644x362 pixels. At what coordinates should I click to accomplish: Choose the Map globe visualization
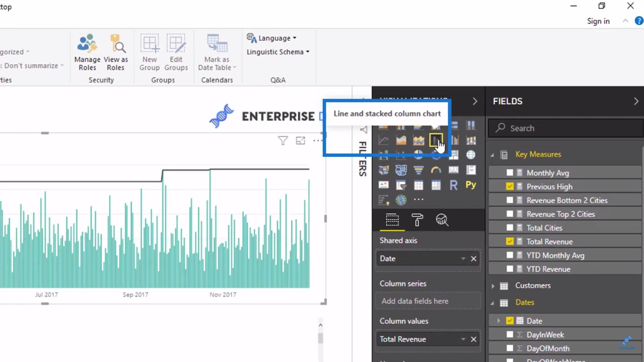[x=471, y=155]
